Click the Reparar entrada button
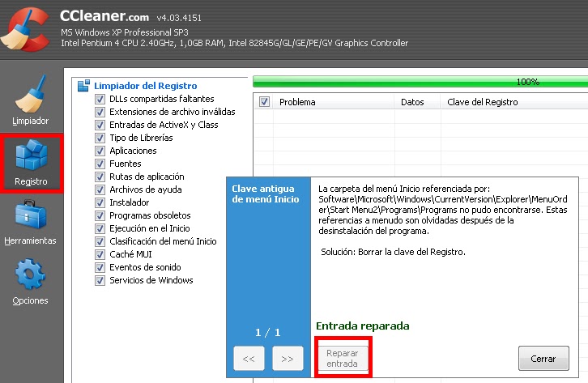The height and width of the screenshot is (383, 588). coord(342,358)
